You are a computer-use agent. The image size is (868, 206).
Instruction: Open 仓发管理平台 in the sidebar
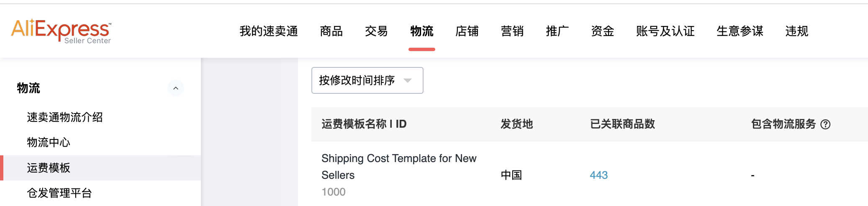pyautogui.click(x=59, y=193)
